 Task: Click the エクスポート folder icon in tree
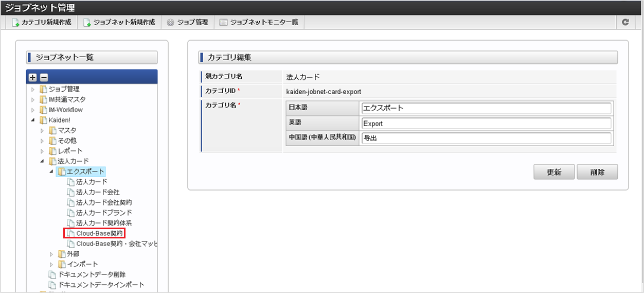(61, 171)
